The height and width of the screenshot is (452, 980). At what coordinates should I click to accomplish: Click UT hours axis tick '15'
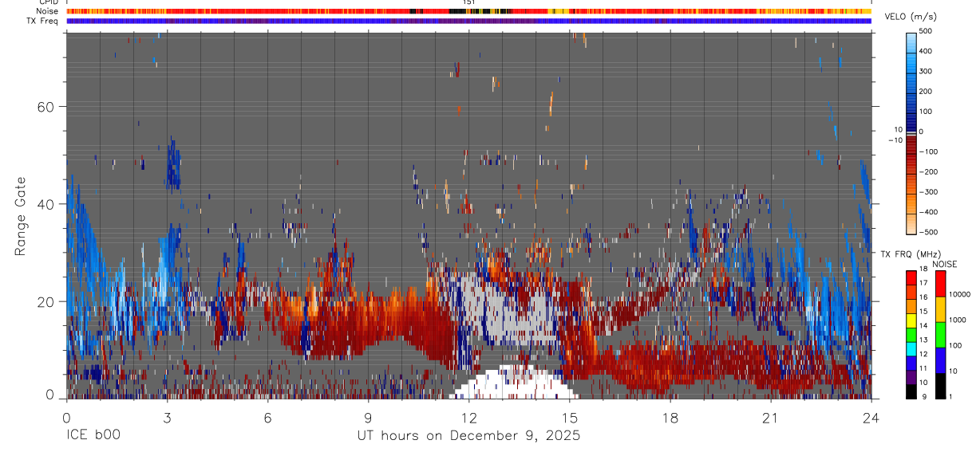click(569, 417)
